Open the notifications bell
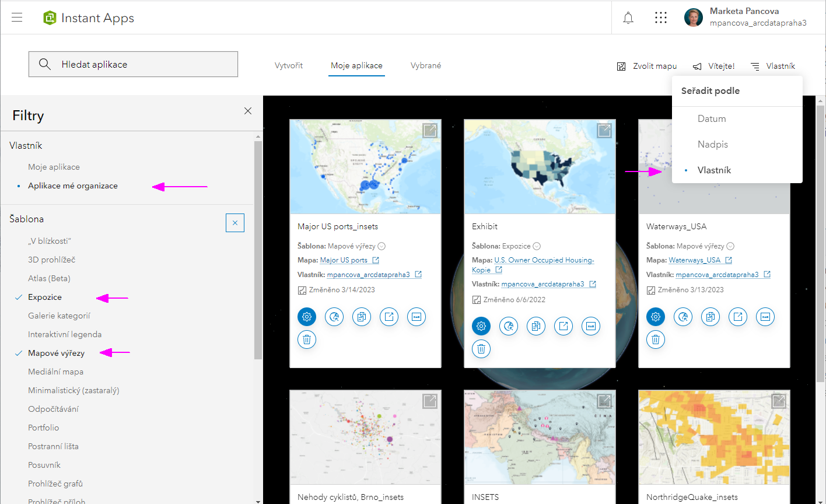 628,17
